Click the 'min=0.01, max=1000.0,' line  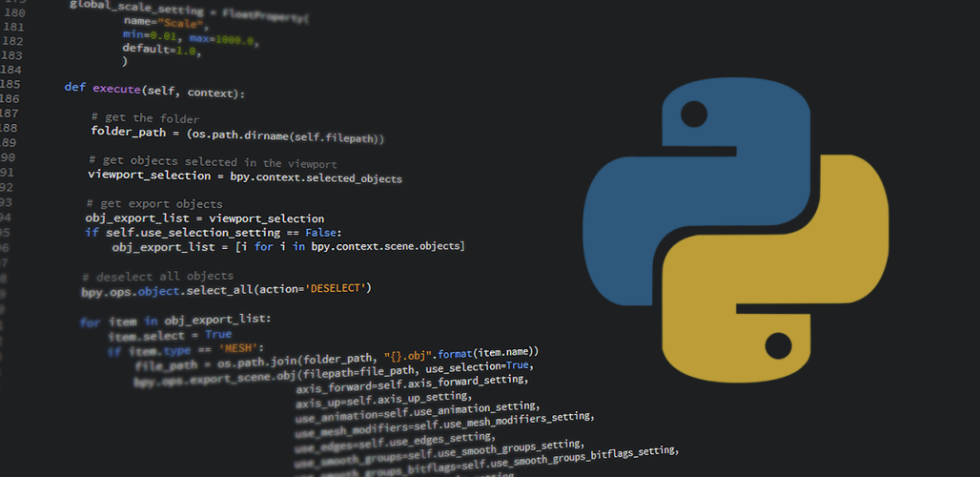pos(191,37)
